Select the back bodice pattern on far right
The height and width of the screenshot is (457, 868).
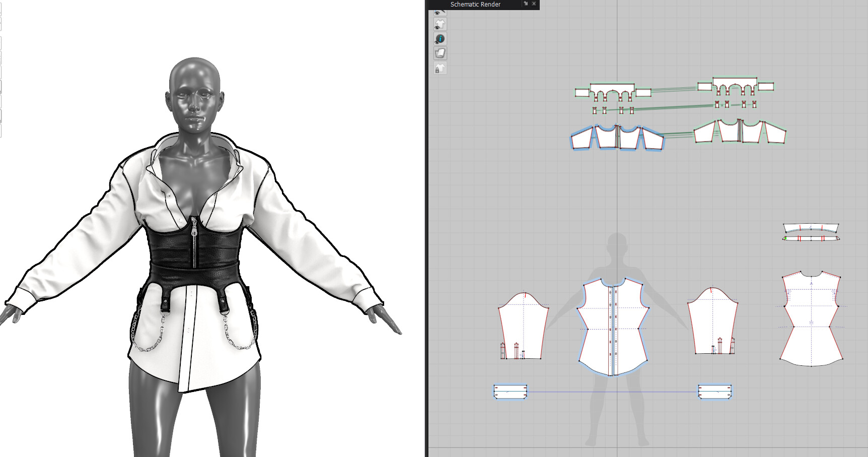click(x=811, y=317)
